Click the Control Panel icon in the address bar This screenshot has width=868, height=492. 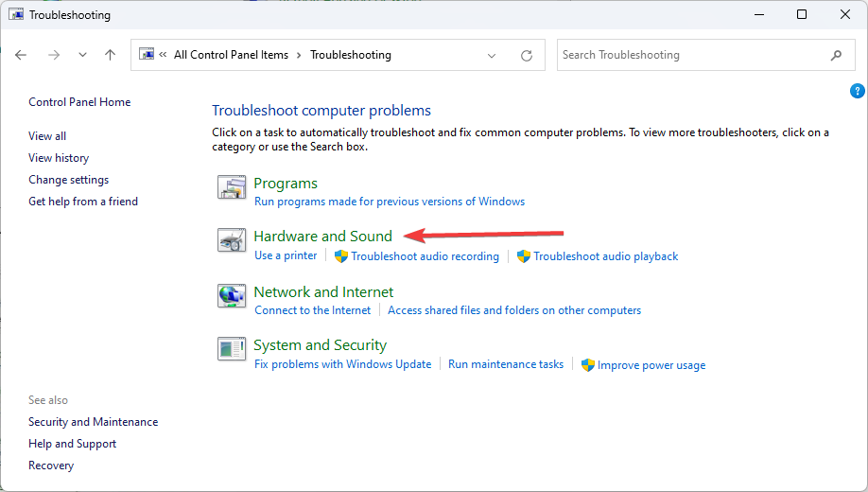pyautogui.click(x=147, y=54)
